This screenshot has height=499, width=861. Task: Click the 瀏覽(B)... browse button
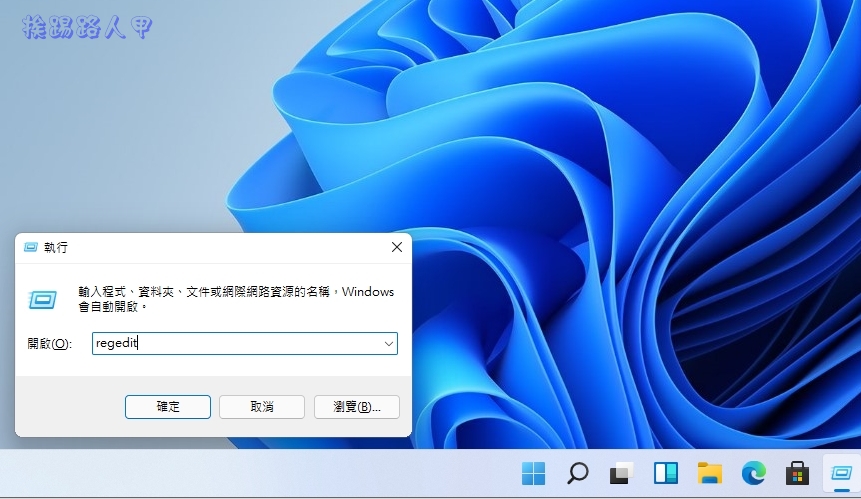pos(357,407)
